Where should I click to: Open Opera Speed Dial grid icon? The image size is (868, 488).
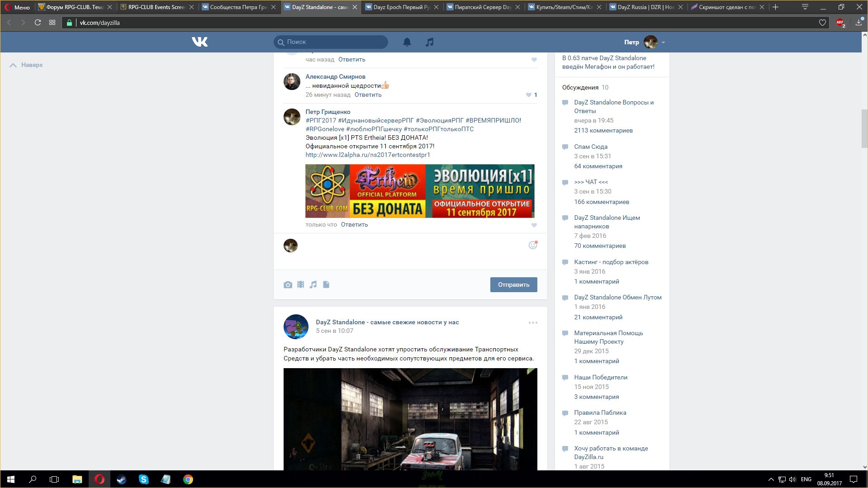pos(52,23)
